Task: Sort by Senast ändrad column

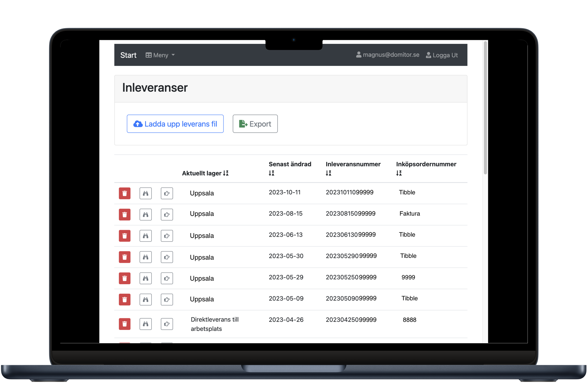Action: (x=272, y=173)
